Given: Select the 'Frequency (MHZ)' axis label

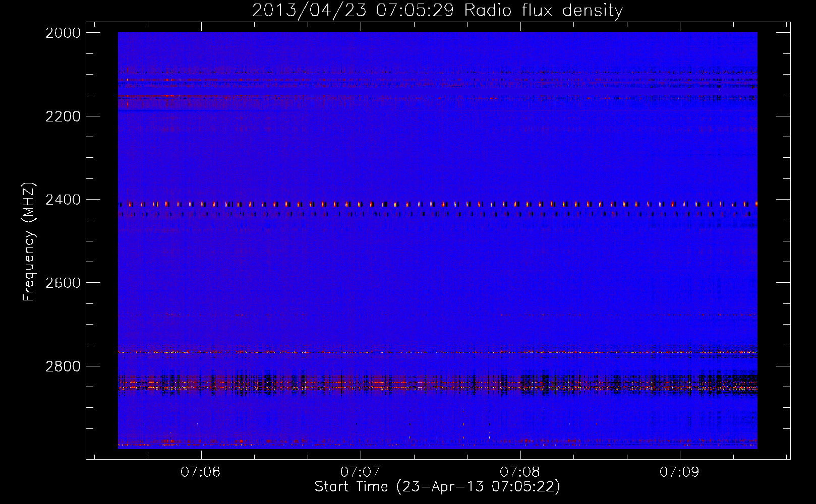Looking at the screenshot, I should 29,242.
